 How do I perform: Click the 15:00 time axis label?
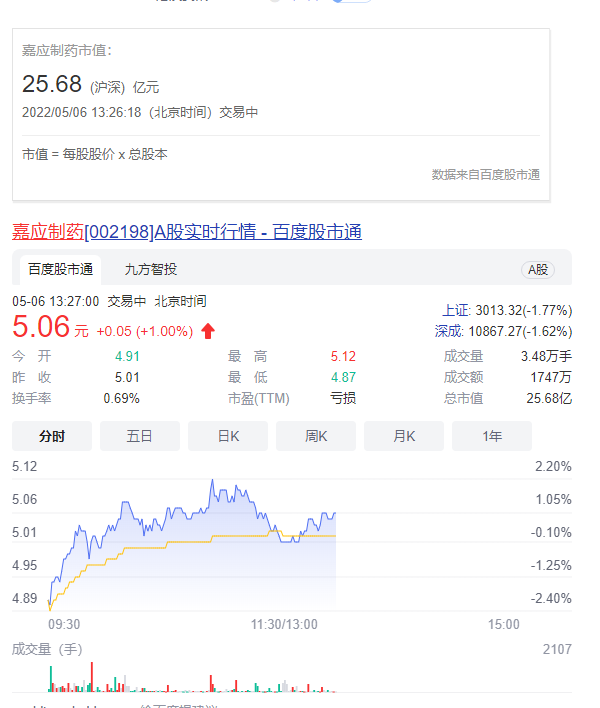tap(503, 624)
